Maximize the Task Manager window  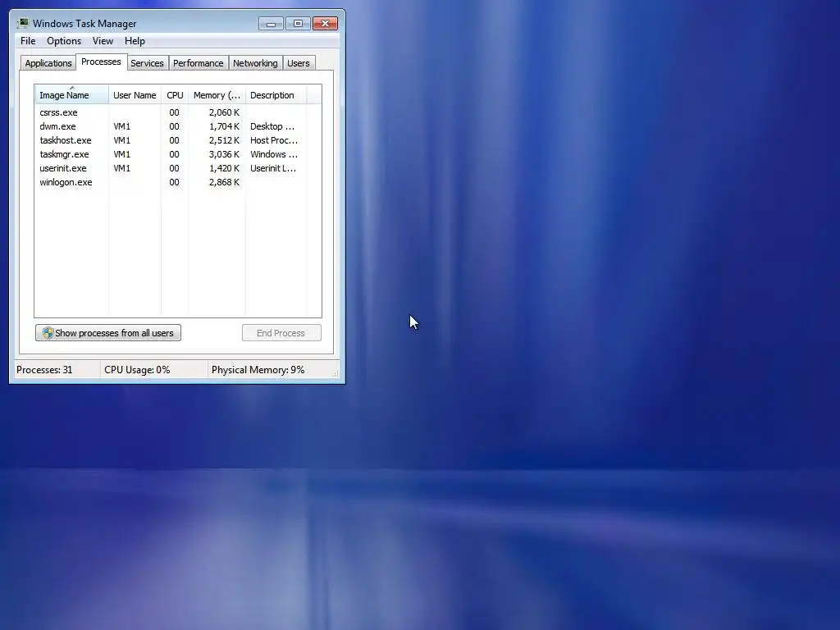298,24
